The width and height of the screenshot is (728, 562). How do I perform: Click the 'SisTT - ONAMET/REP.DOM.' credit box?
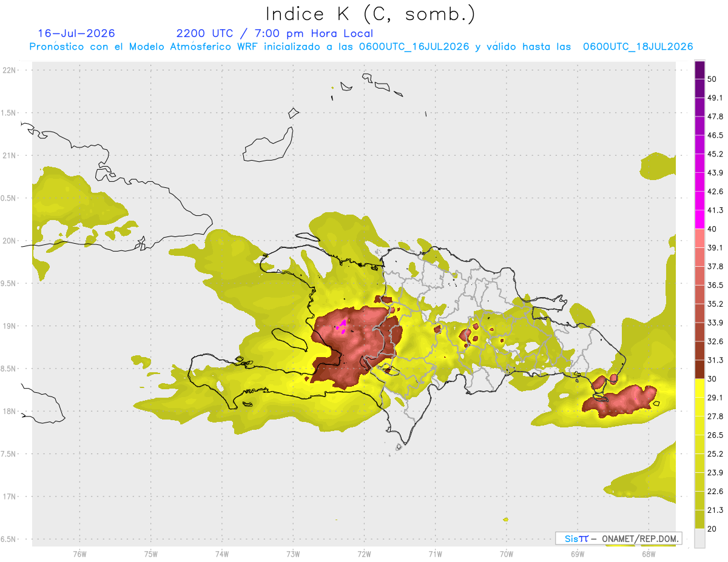tap(619, 538)
